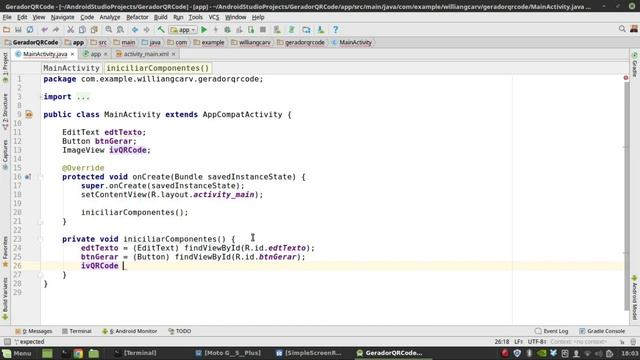Open the Navigate menu
Viewport: 640px width, 360px height.
click(62, 17)
